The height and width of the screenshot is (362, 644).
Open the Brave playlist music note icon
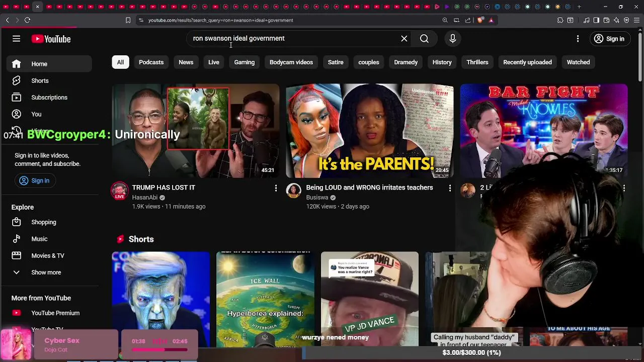(x=587, y=20)
